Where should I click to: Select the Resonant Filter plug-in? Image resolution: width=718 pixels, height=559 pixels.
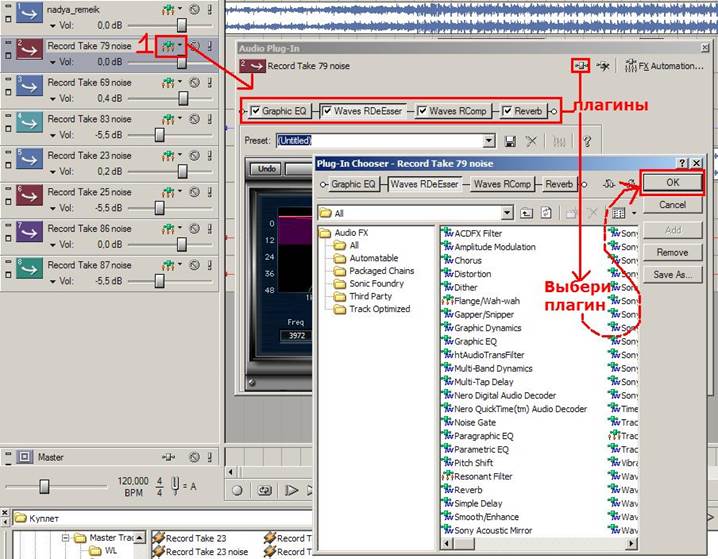pyautogui.click(x=478, y=476)
